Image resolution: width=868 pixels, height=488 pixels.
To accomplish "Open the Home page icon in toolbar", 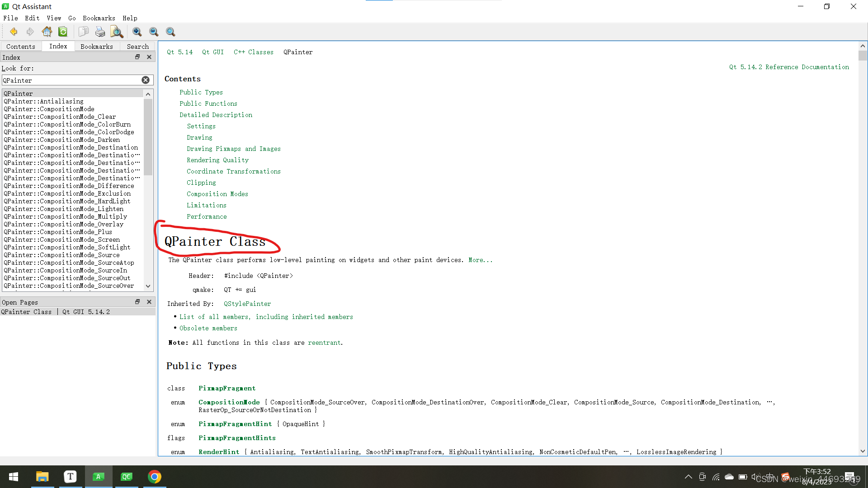I will click(x=47, y=32).
